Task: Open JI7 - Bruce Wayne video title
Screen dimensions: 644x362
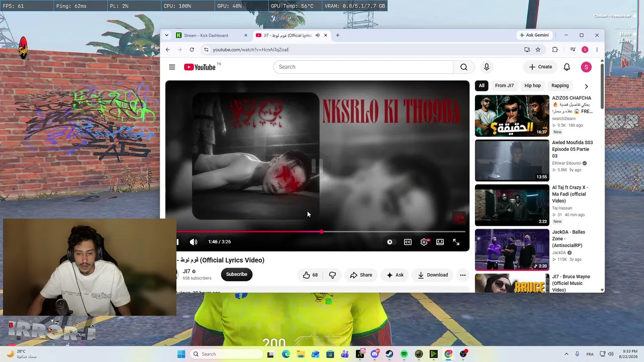Action: [572, 283]
